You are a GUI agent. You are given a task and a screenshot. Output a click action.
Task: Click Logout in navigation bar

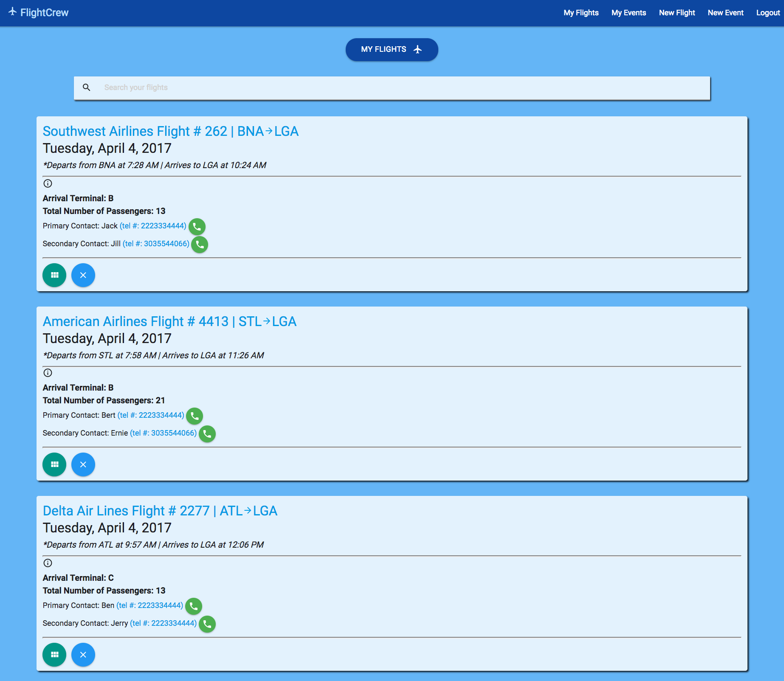768,13
